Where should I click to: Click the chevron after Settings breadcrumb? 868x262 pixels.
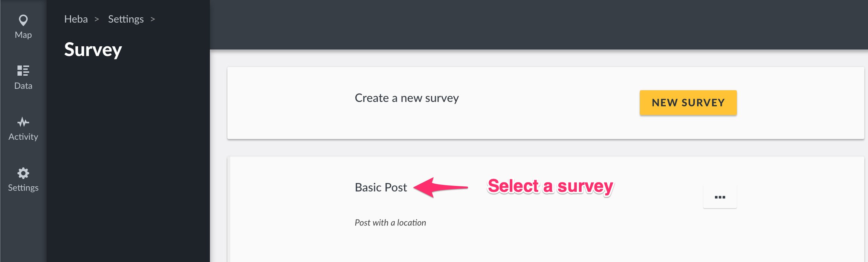[153, 19]
